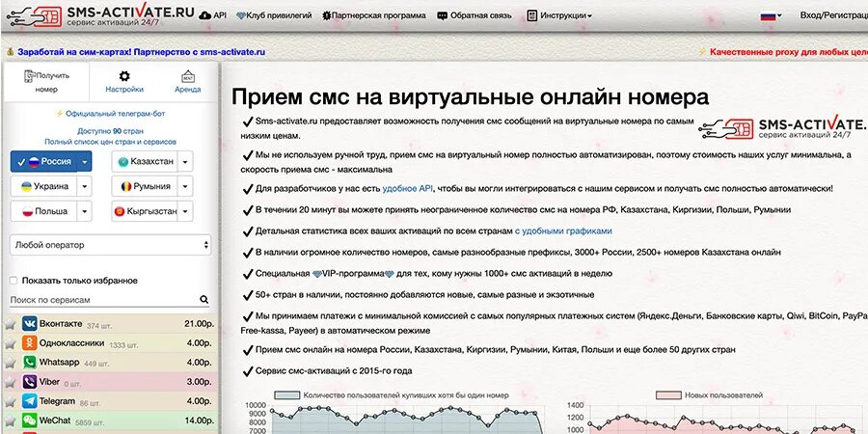
Task: Favorite Whatsapp with its star
Action: pyautogui.click(x=10, y=364)
